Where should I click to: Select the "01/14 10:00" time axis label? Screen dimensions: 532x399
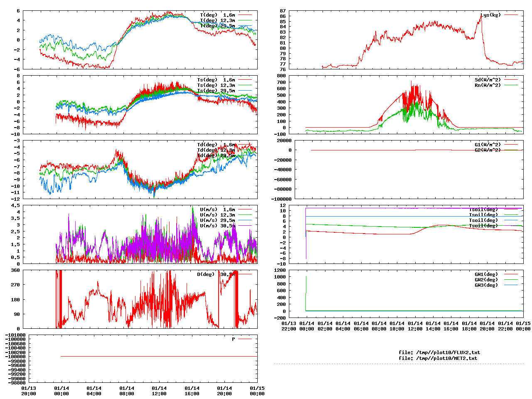[x=397, y=326]
